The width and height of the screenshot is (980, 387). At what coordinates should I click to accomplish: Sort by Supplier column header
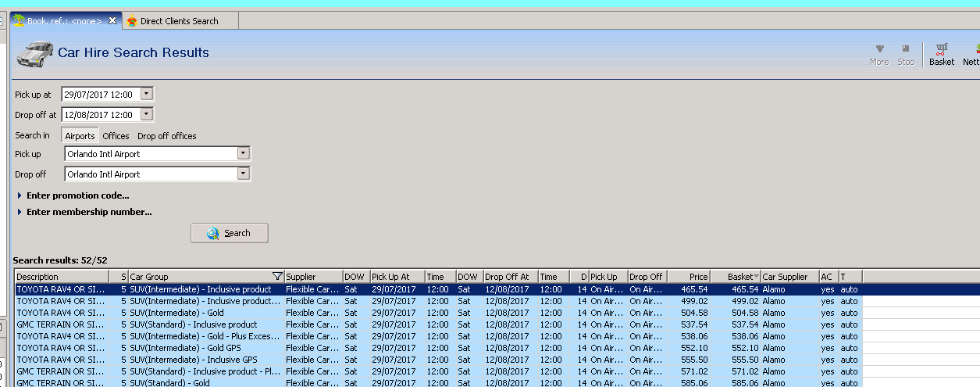313,277
